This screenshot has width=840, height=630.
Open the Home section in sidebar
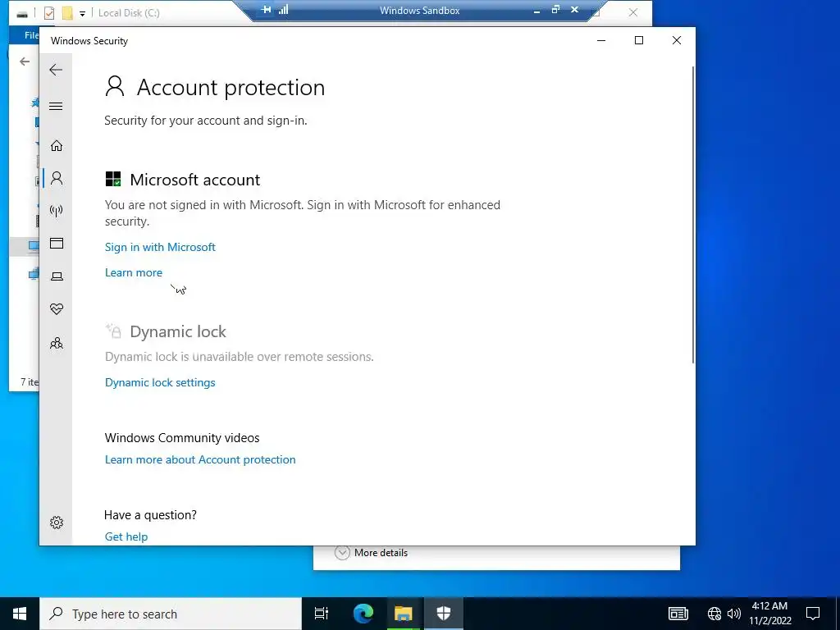(57, 146)
